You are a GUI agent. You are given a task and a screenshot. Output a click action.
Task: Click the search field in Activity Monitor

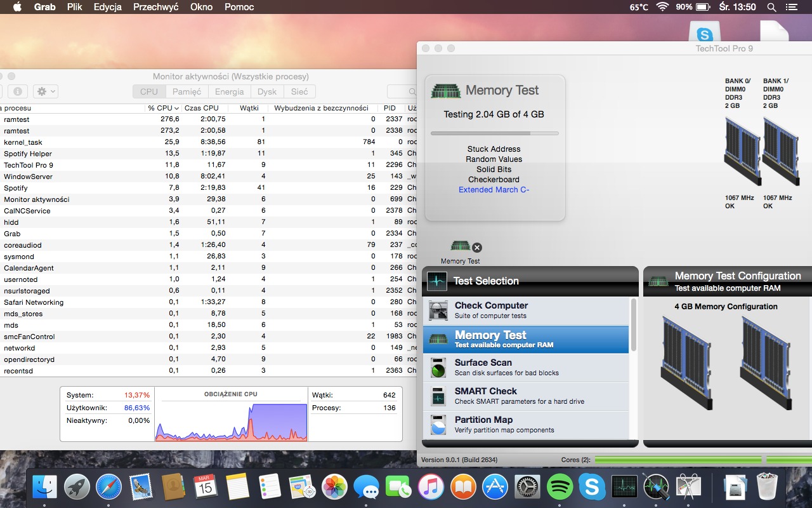click(x=402, y=91)
